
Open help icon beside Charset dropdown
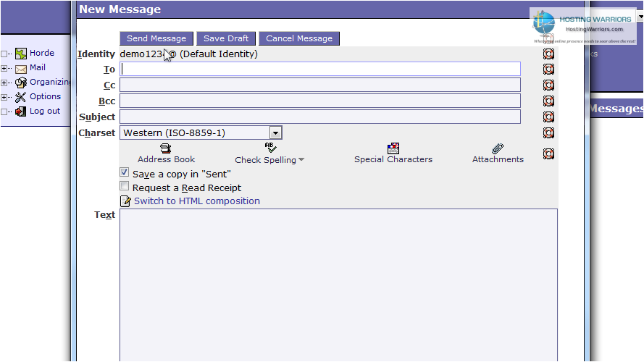click(x=548, y=132)
